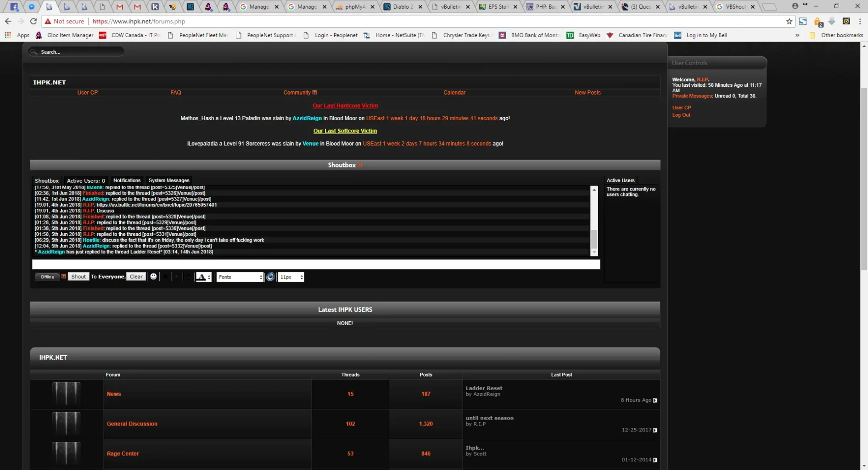Click the Clear button in shoutbox
This screenshot has height=470, width=868.
click(x=136, y=276)
